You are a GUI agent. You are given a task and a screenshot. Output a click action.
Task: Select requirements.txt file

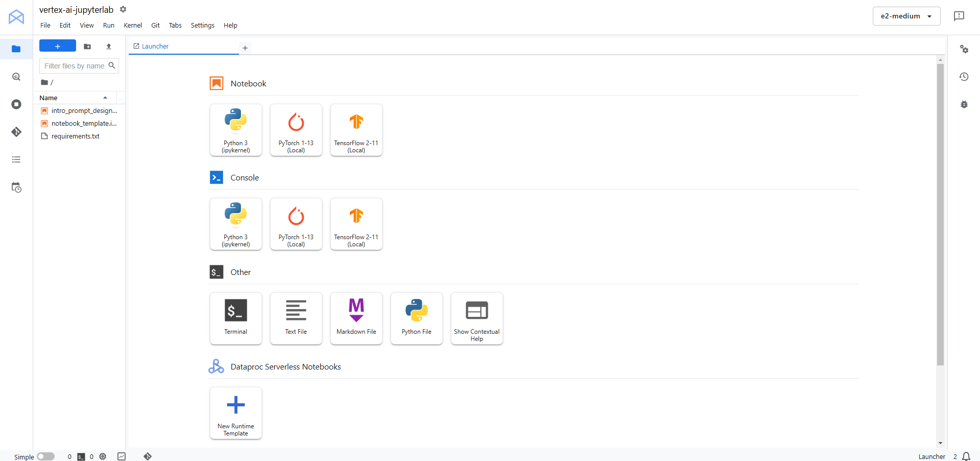(x=80, y=136)
